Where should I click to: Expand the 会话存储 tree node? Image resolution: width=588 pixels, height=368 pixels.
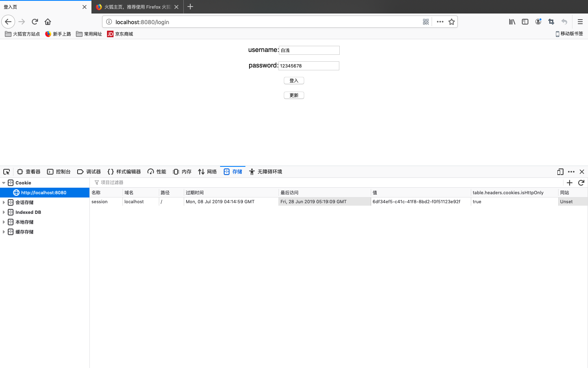(x=4, y=202)
